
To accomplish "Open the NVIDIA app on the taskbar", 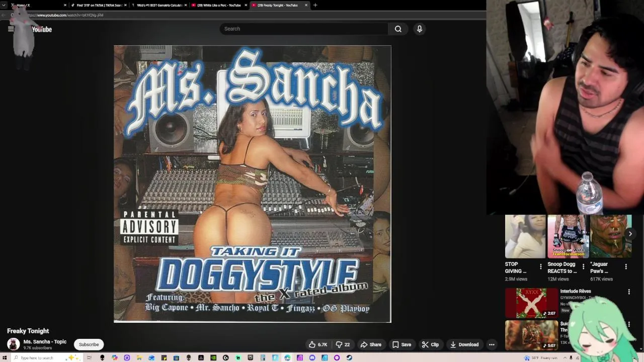I will [x=213, y=357].
